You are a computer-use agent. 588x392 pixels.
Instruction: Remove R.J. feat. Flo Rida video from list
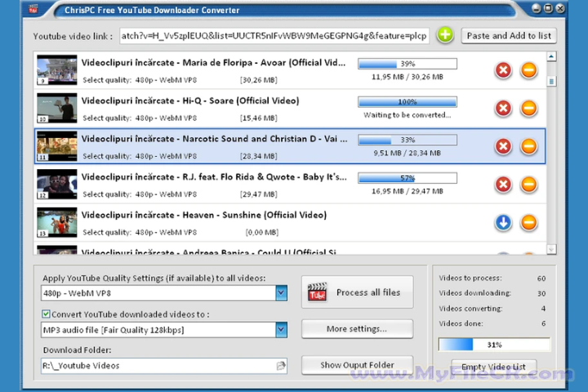(x=528, y=185)
